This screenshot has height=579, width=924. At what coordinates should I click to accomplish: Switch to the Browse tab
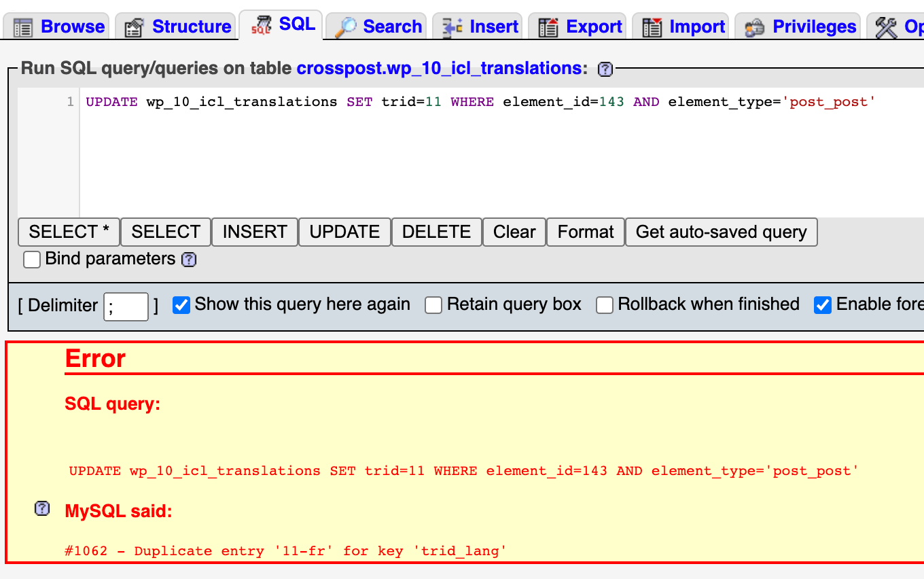coord(56,27)
